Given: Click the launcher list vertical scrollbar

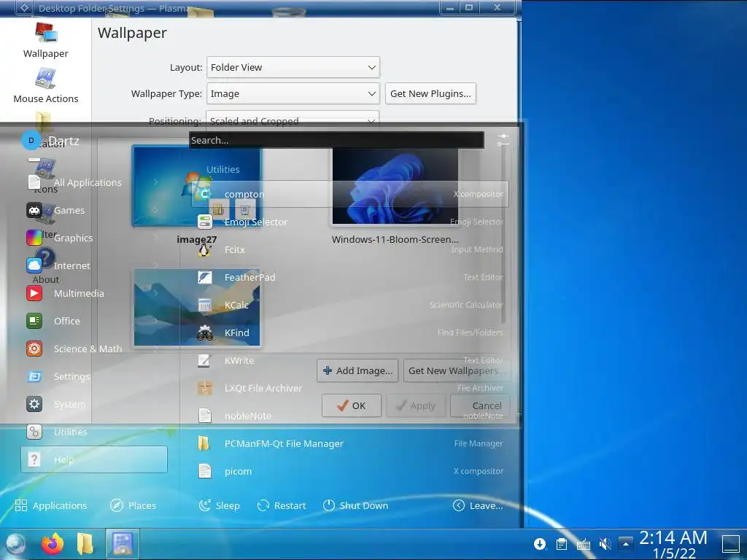Looking at the screenshot, I should pos(503,236).
